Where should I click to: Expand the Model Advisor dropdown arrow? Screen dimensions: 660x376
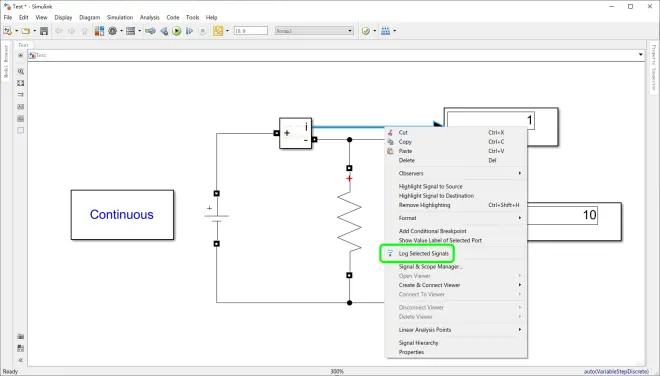[x=375, y=31]
